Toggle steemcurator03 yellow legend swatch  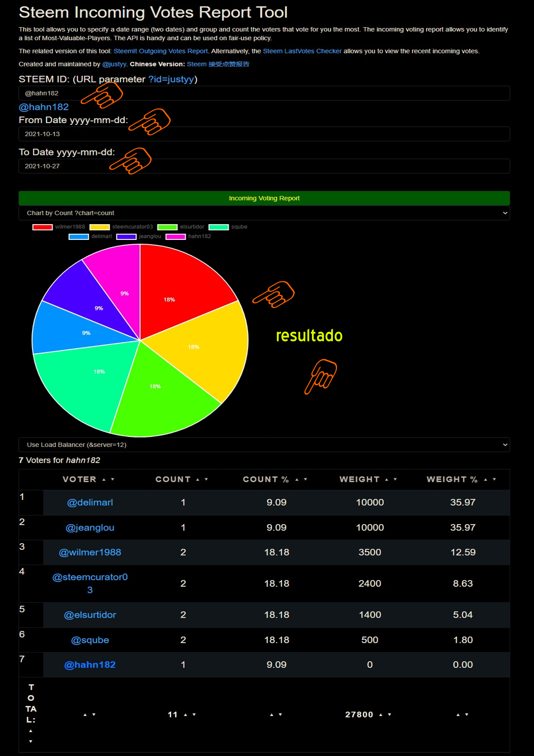pyautogui.click(x=100, y=227)
